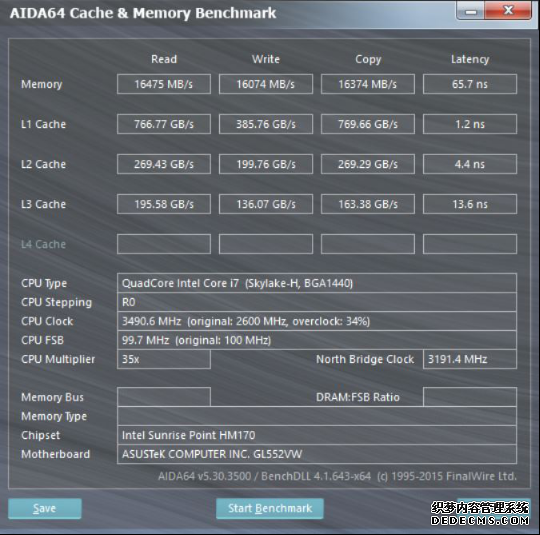Viewport: 540px width, 535px height.
Task: Click the Memory Type label
Action: pyautogui.click(x=54, y=416)
